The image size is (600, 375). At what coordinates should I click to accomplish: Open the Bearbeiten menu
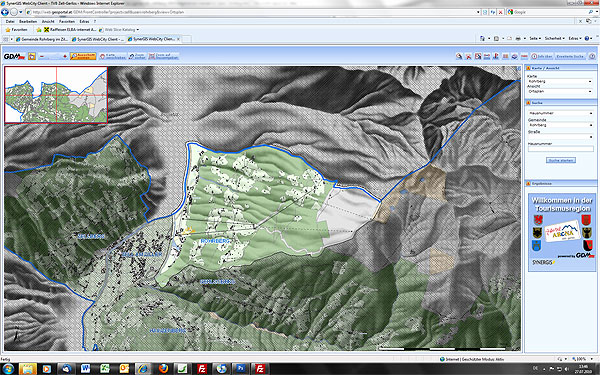click(x=28, y=21)
